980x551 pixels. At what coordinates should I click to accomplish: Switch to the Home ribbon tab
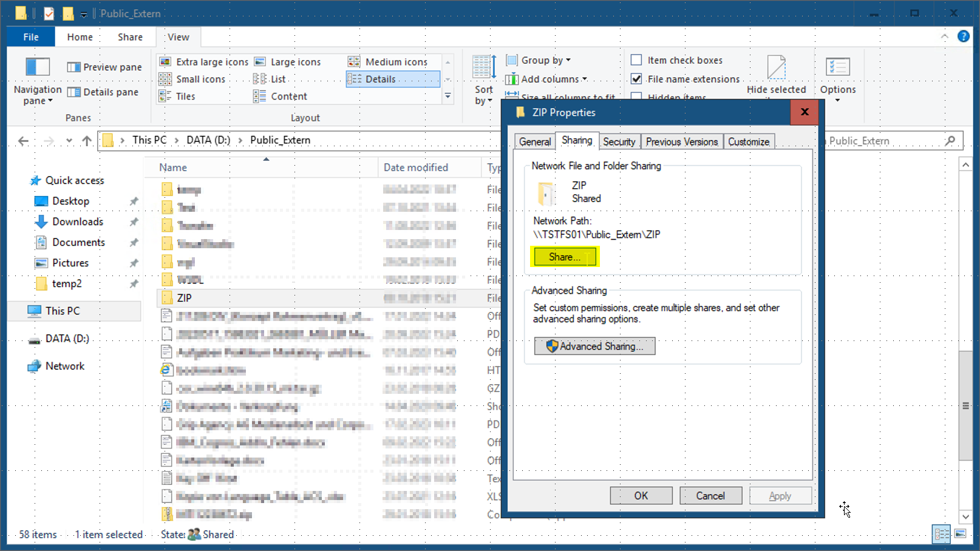(80, 37)
